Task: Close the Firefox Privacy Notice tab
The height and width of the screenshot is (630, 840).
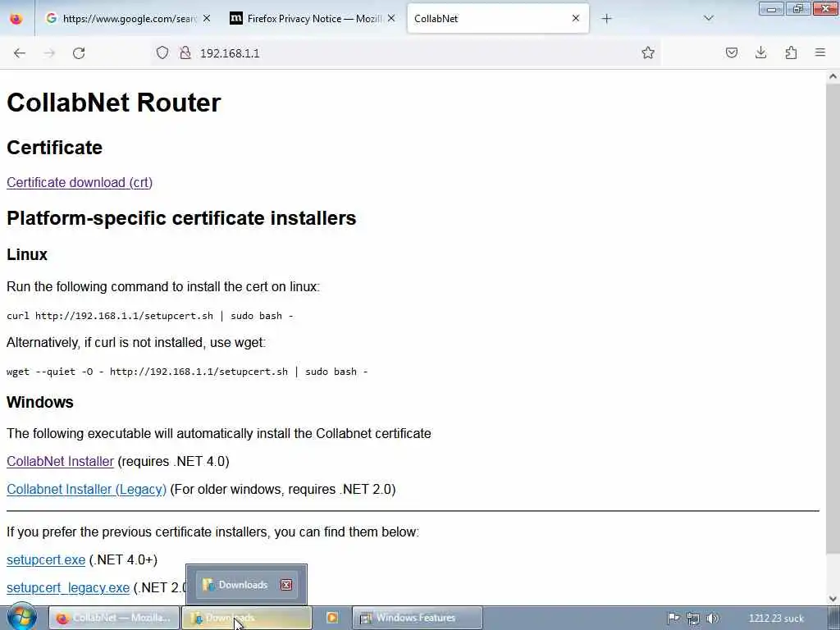Action: pyautogui.click(x=391, y=19)
